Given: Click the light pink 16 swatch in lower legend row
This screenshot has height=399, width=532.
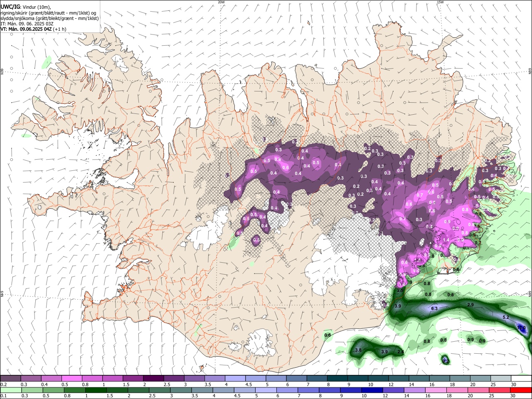Looking at the screenshot, I should click(x=435, y=390).
